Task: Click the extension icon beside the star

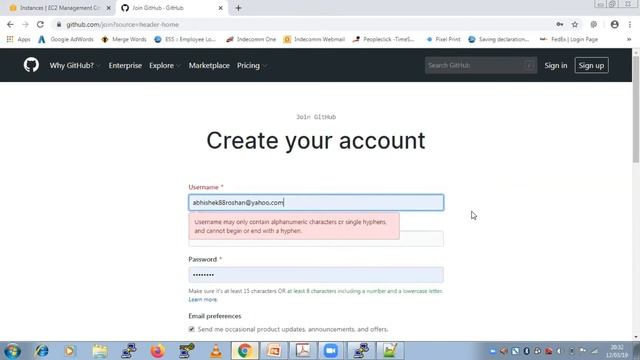Action: (x=593, y=24)
